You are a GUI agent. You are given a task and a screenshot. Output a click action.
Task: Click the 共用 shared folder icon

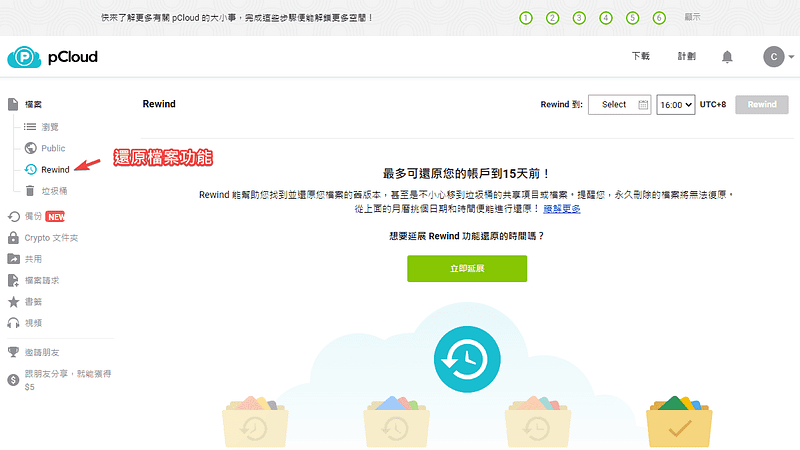click(13, 259)
